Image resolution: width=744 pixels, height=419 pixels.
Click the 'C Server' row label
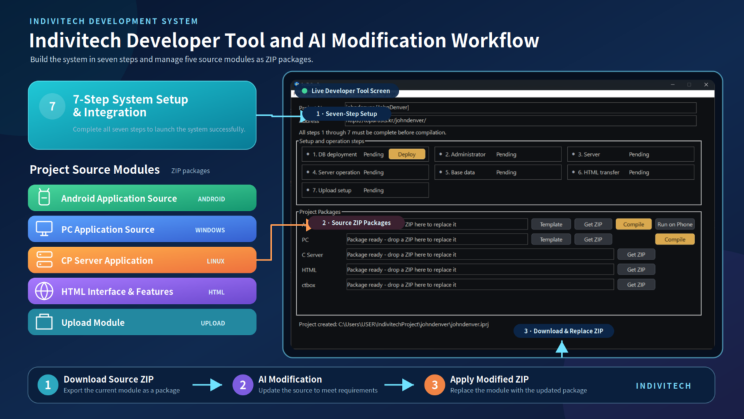click(x=312, y=255)
